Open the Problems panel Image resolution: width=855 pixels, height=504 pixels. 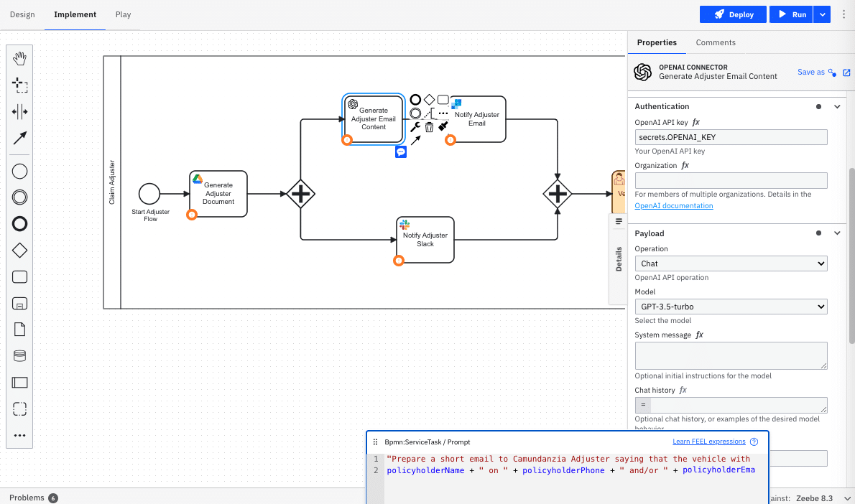pyautogui.click(x=33, y=498)
